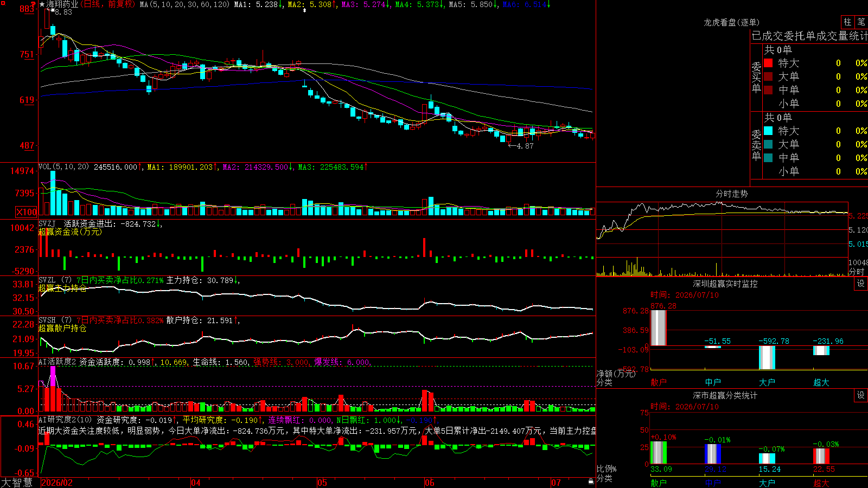
Task: Click the 深圳超赢实时监控 panel title
Action: click(725, 284)
